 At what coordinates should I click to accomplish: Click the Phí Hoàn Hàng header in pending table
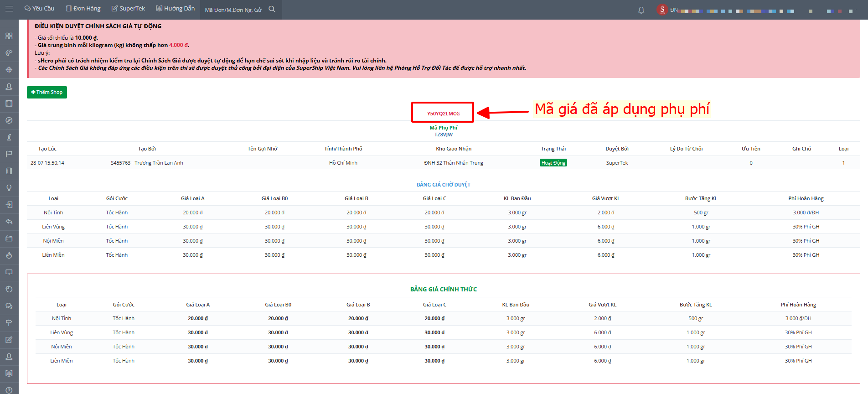806,198
